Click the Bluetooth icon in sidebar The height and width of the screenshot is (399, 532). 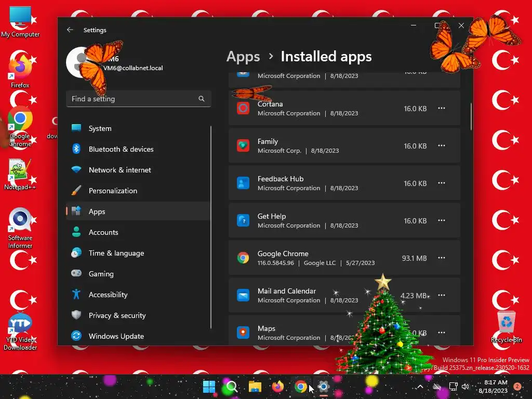click(76, 149)
